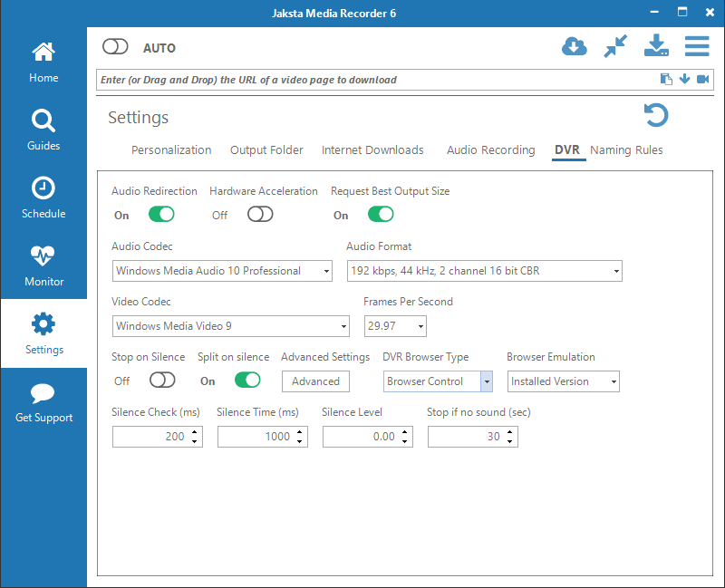The height and width of the screenshot is (588, 725).
Task: Open the Guides search icon
Action: (x=43, y=120)
